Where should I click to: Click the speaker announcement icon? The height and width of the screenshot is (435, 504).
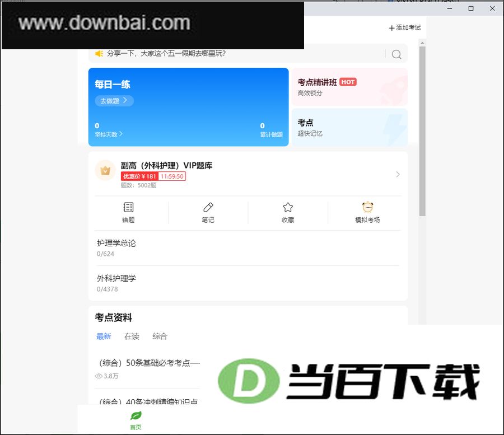99,53
